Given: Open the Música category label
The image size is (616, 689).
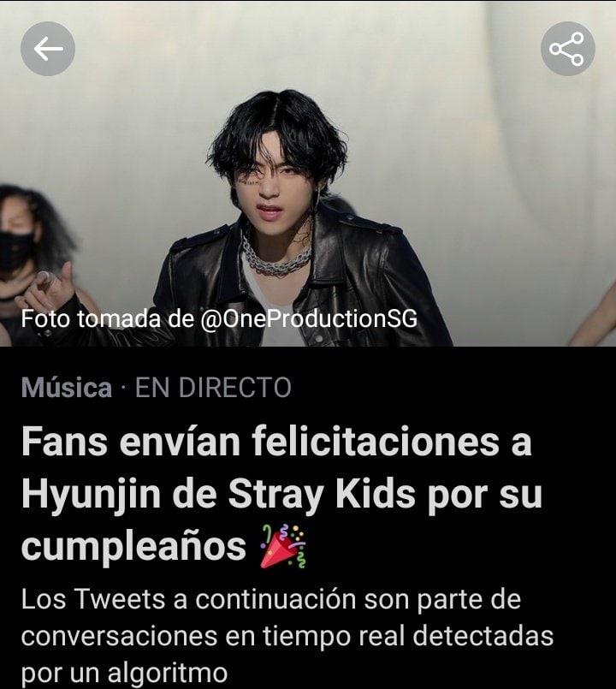Looking at the screenshot, I should (x=67, y=388).
